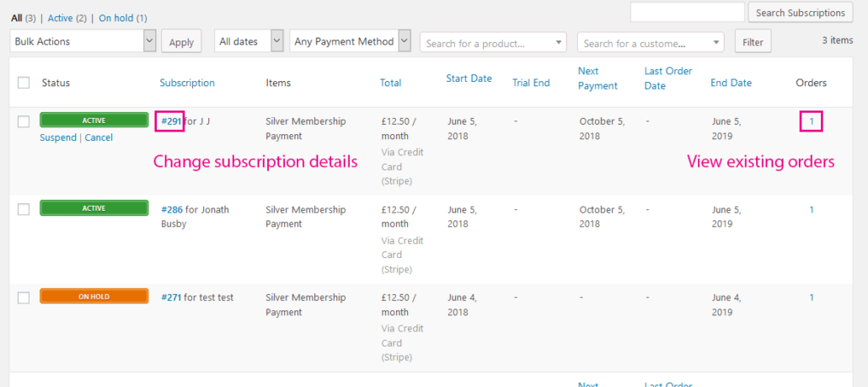Switch to the Active subscriptions filter
Screen dimensions: 868x387
tap(59, 18)
